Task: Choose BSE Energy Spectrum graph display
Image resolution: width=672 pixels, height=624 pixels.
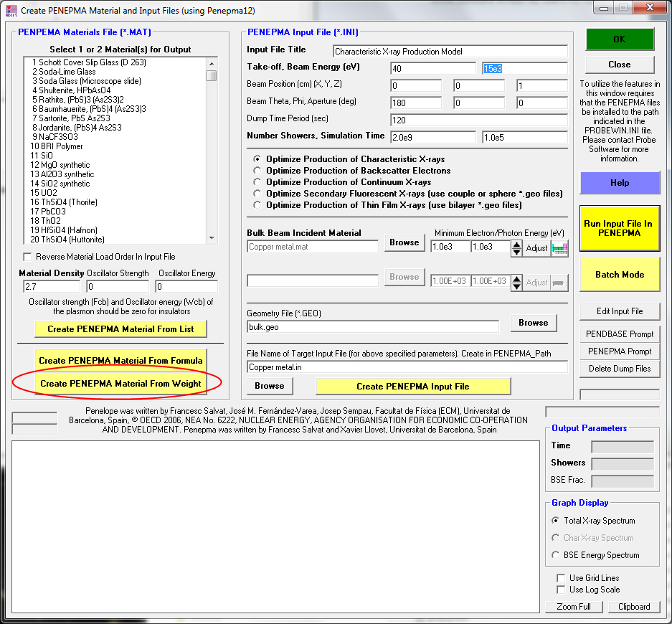Action: [556, 555]
